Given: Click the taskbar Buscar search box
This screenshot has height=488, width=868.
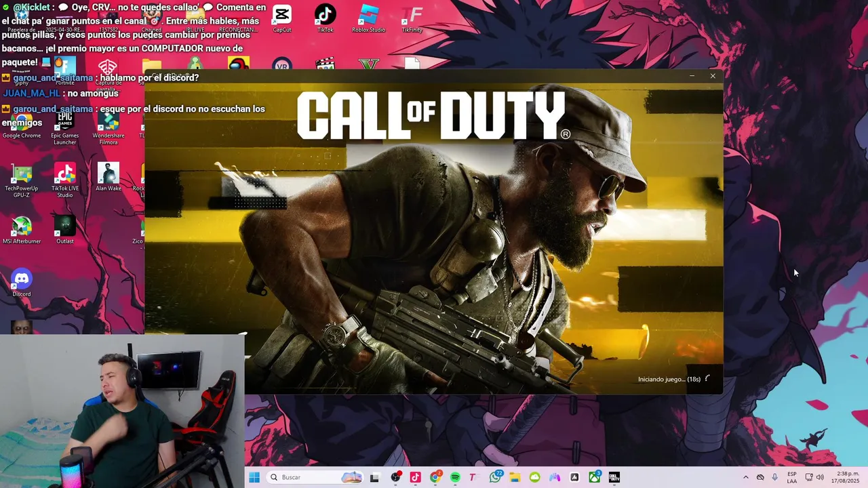Looking at the screenshot, I should point(316,477).
